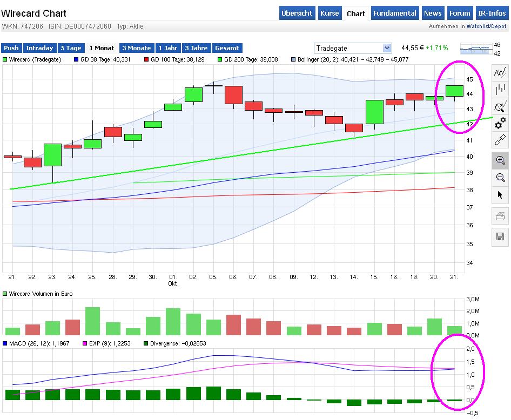This screenshot has width=511, height=420.
Task: Open the Fundamental tab
Action: coord(395,13)
